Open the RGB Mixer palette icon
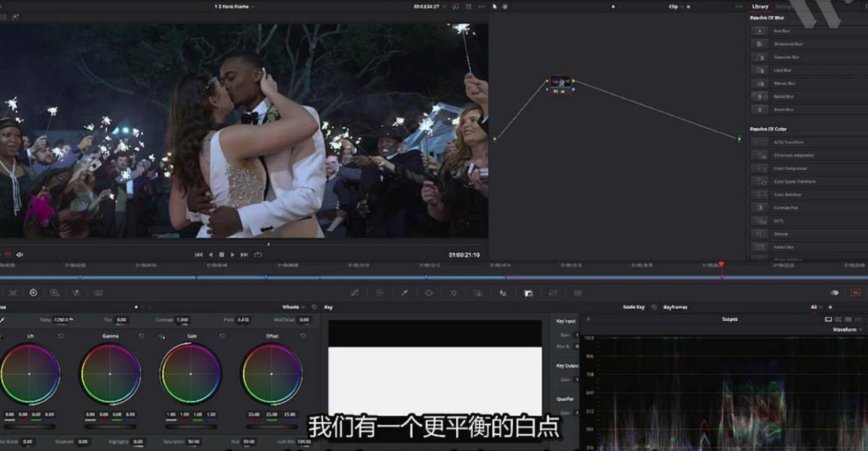868x451 pixels. (76, 293)
